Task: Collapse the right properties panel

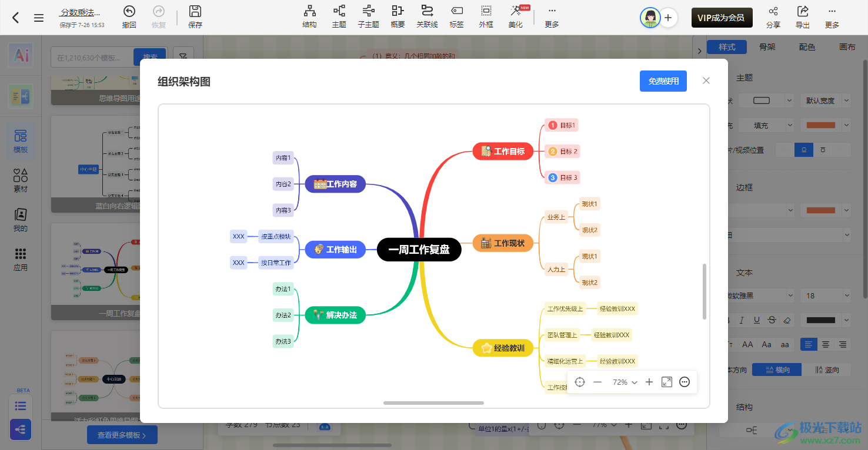Action: (x=699, y=51)
